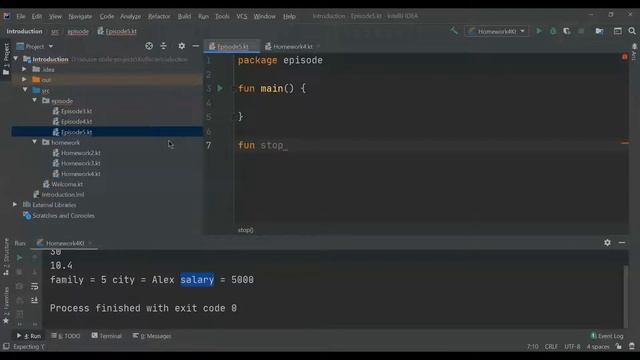Click the green run gutter arrow beside main

pos(220,88)
